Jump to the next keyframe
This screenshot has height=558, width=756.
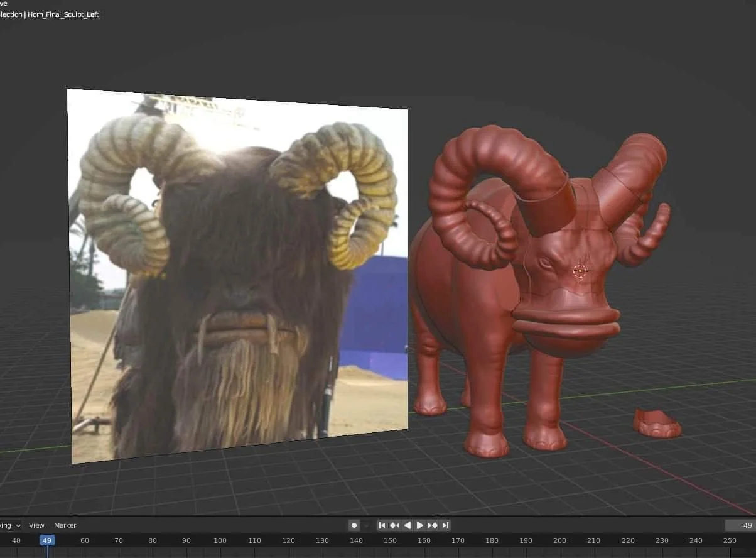tap(432, 525)
